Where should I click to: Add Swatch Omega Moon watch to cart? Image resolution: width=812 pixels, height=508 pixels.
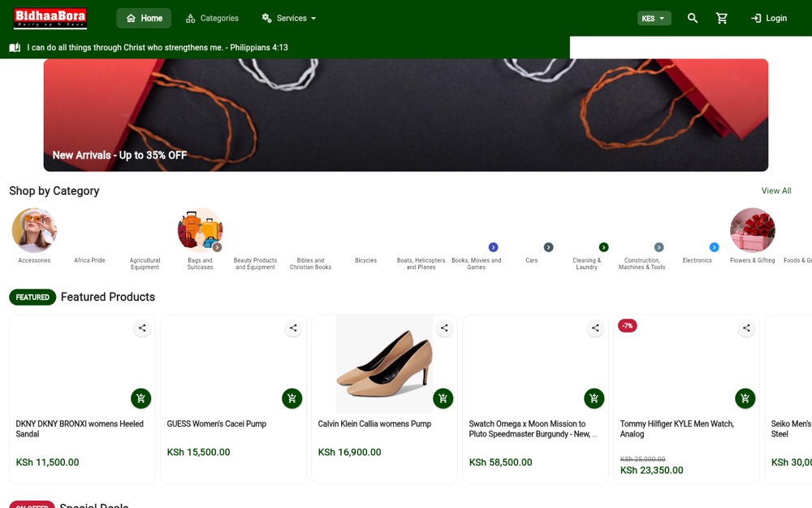point(594,398)
